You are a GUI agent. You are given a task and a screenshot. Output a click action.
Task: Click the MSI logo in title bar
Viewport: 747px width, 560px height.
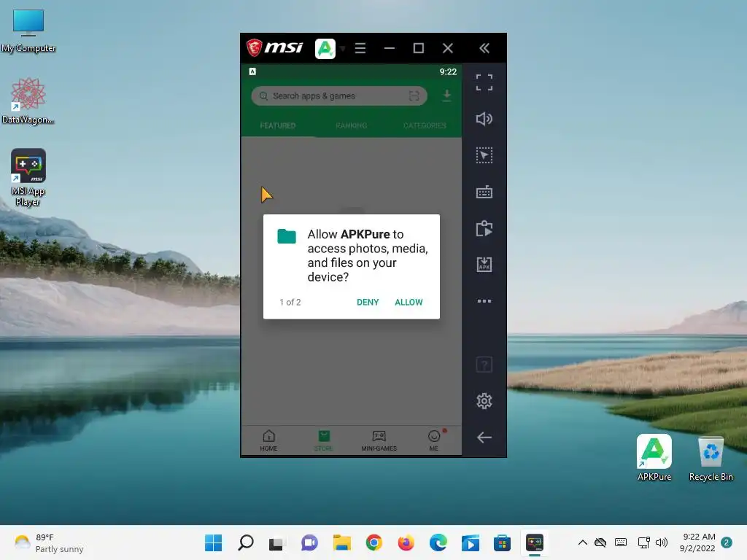274,47
